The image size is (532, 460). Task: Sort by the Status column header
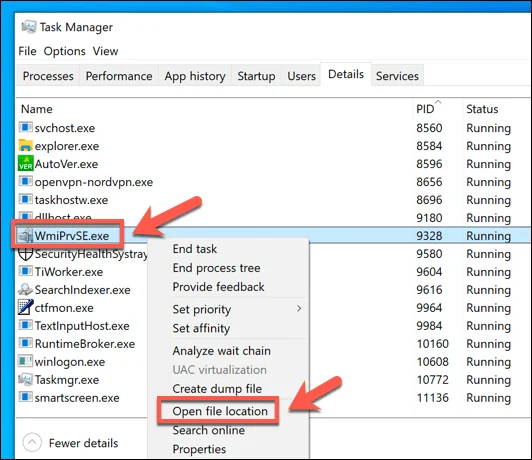click(482, 109)
